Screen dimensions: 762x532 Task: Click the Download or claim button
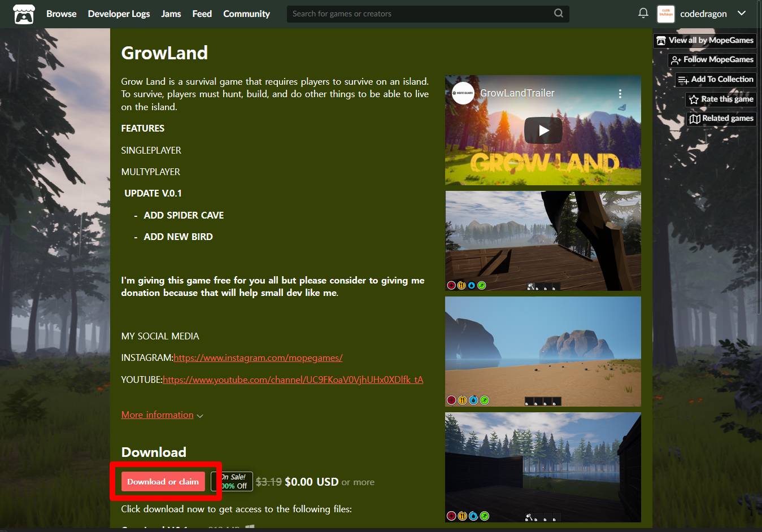pyautogui.click(x=163, y=482)
